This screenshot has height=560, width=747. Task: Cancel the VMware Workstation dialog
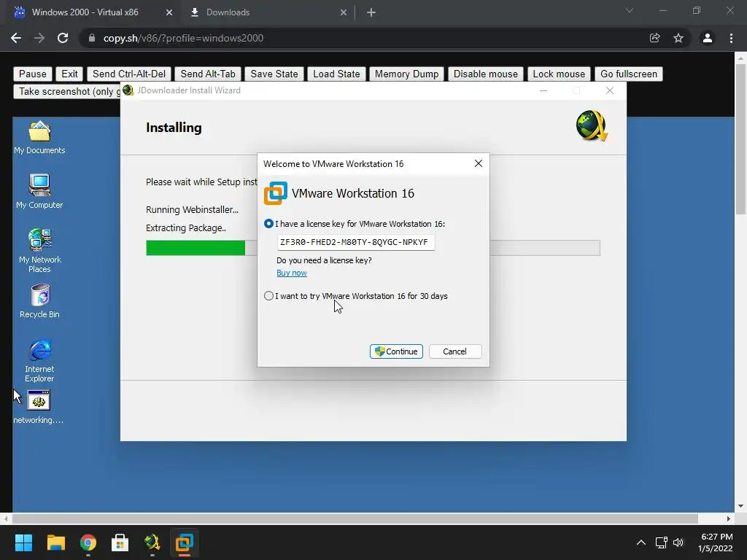coord(455,351)
